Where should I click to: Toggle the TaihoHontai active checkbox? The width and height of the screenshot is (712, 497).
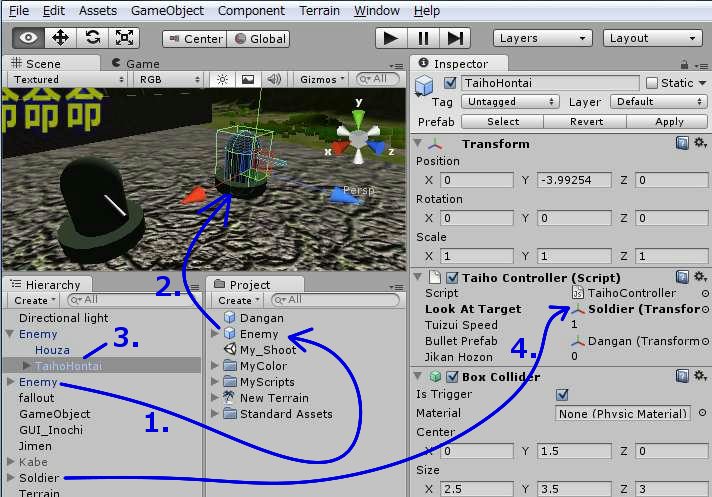click(x=450, y=83)
